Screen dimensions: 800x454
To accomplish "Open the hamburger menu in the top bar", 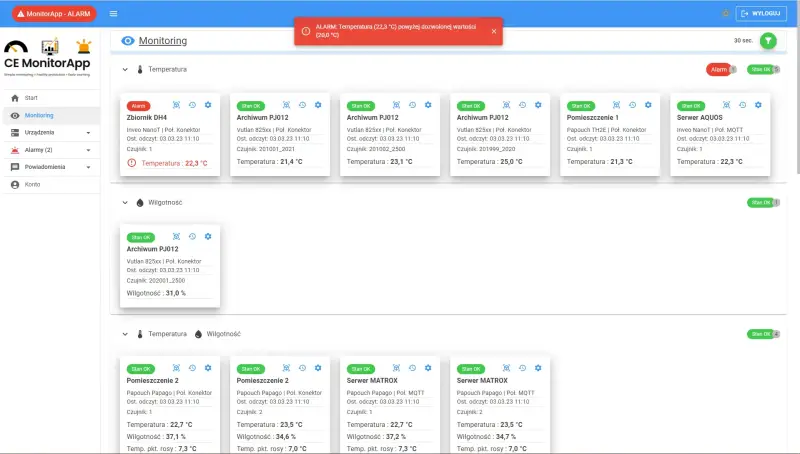I will (113, 13).
